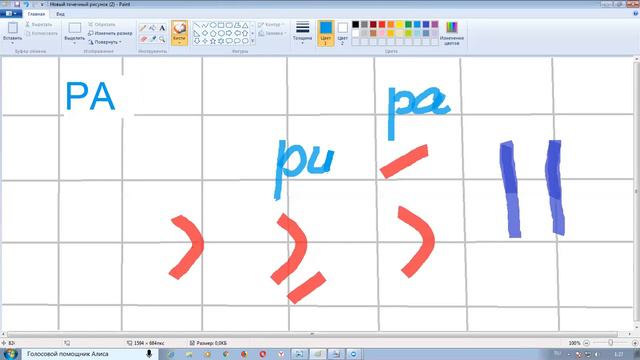Viewport: 640px width, 360px height.
Task: Click Save icon in quick access toolbar
Action: 17,4
